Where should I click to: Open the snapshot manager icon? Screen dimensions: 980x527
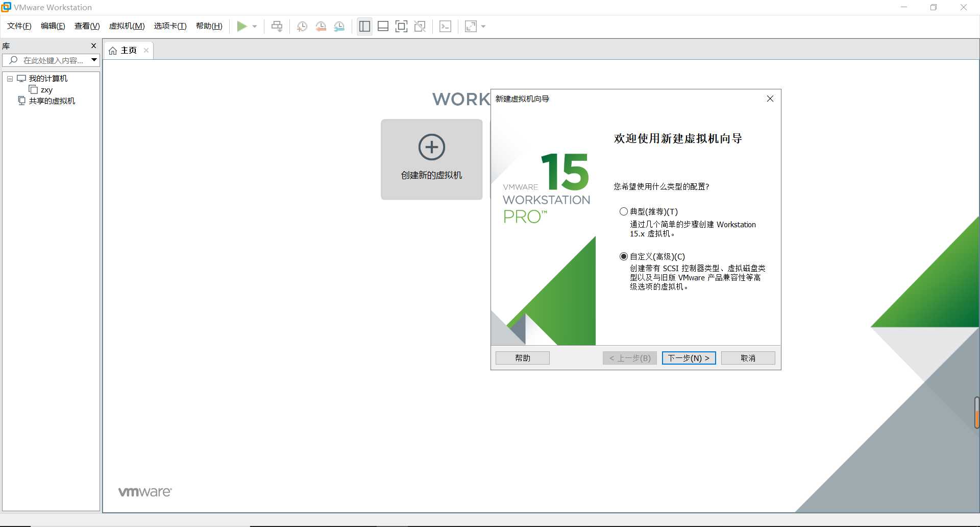pyautogui.click(x=339, y=27)
